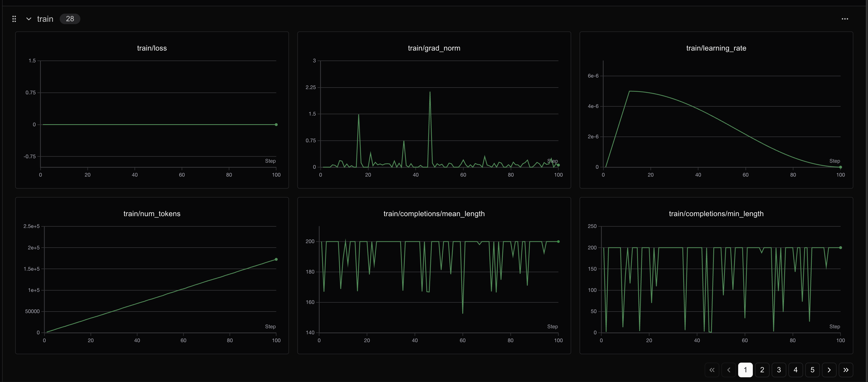
Task: Click the next page arrow
Action: 829,370
